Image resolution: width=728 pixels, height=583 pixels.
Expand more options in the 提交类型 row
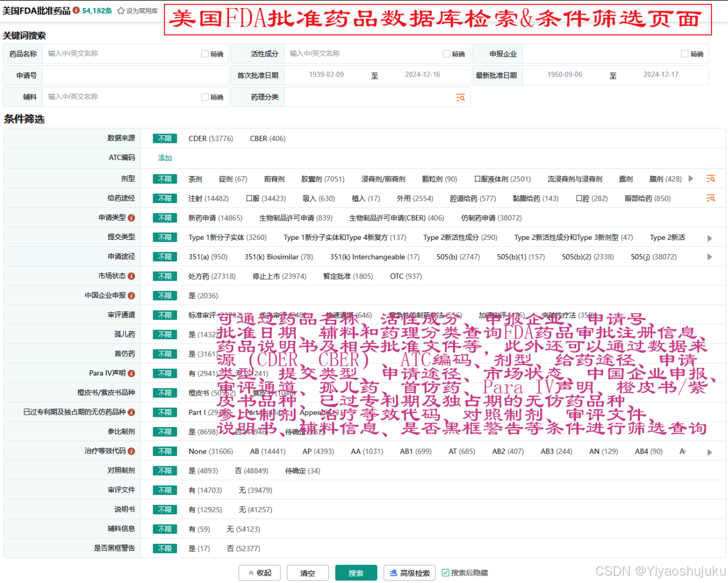(x=709, y=238)
